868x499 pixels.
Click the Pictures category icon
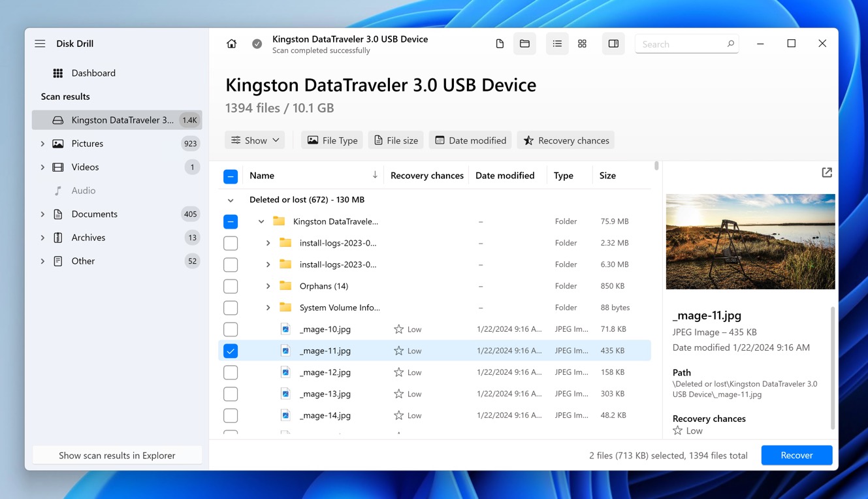(x=58, y=144)
